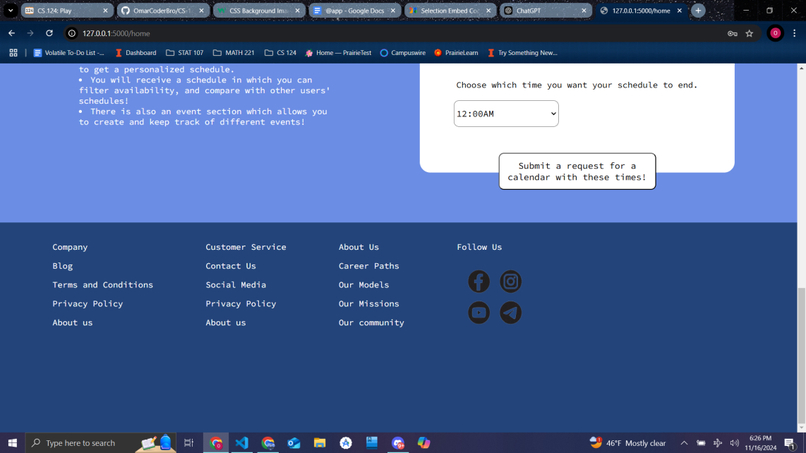The height and width of the screenshot is (453, 806).
Task: Switch to the @app Google Docs tab
Action: (x=354, y=10)
